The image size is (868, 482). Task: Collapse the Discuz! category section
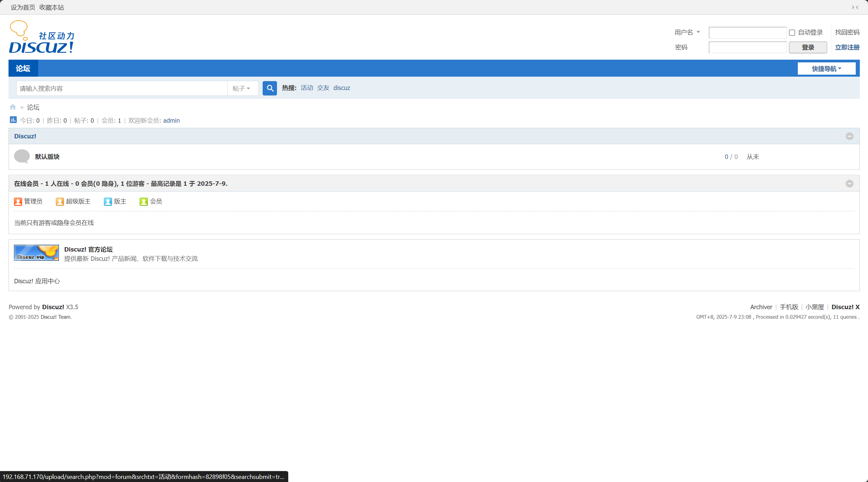point(850,136)
